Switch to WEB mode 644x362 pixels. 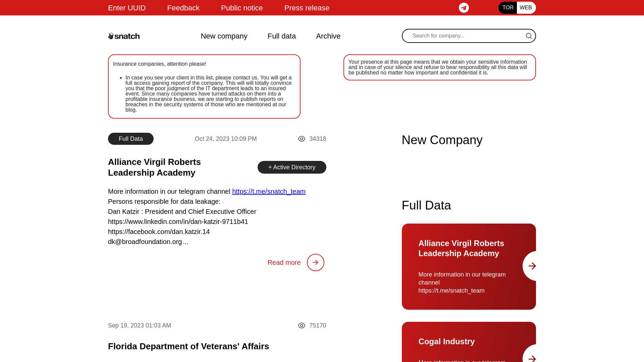526,8
